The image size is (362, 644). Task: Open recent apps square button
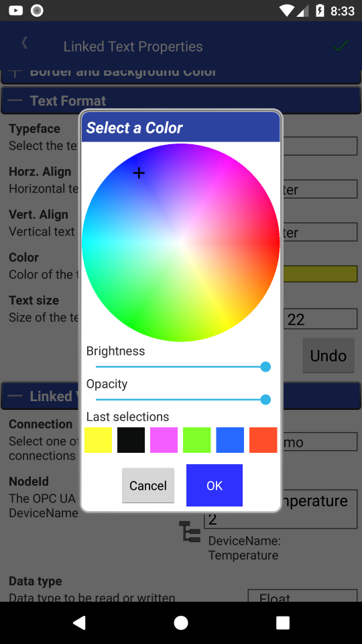[x=282, y=623]
